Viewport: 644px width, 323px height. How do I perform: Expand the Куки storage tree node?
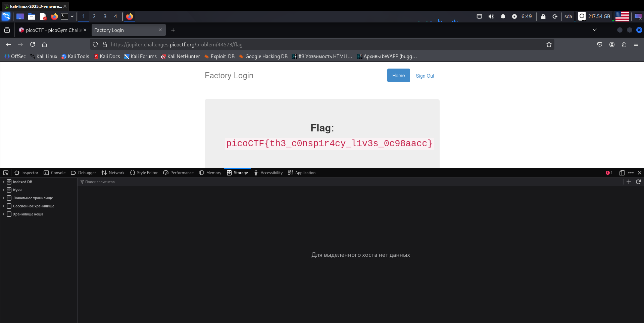3,190
